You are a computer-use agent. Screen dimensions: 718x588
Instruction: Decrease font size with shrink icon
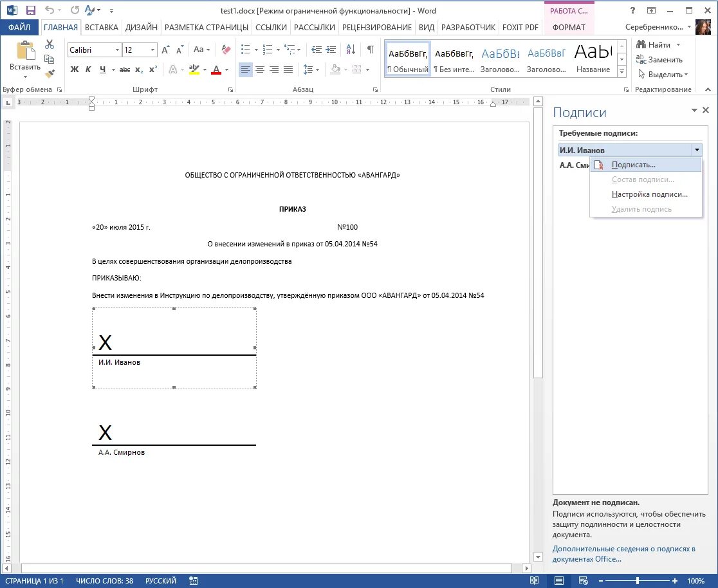[x=179, y=50]
